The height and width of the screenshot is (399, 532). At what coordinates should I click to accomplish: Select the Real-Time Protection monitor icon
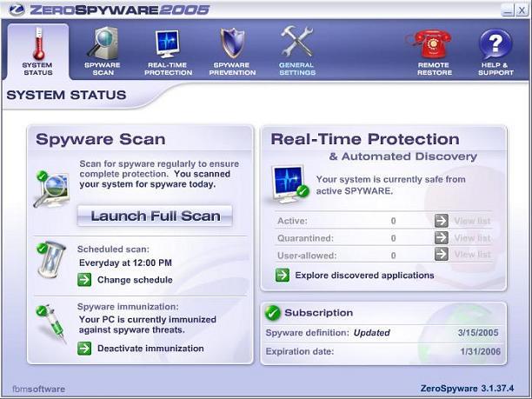[167, 43]
